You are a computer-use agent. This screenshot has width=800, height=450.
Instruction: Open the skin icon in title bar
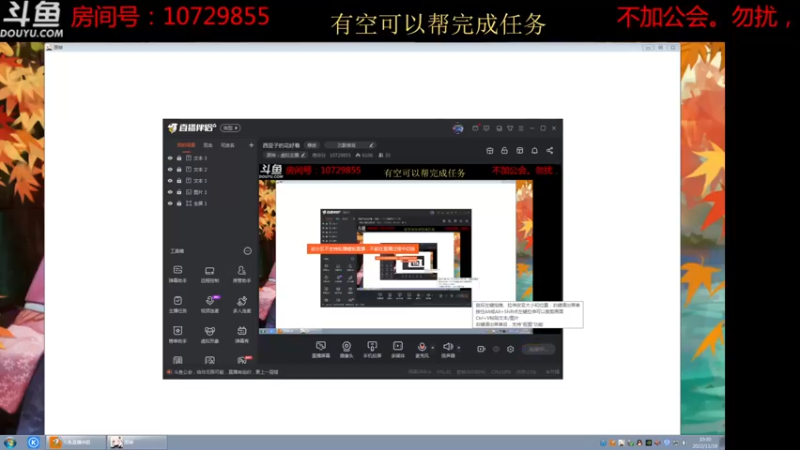click(x=510, y=128)
